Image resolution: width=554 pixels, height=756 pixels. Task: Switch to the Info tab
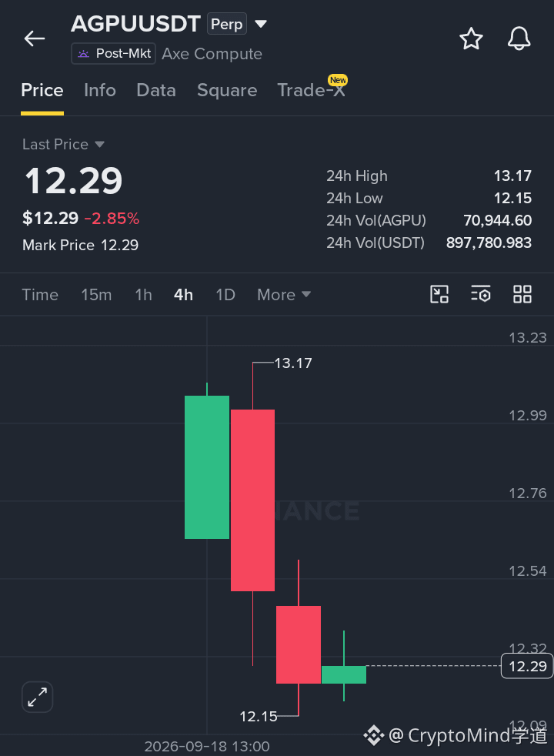click(x=100, y=90)
